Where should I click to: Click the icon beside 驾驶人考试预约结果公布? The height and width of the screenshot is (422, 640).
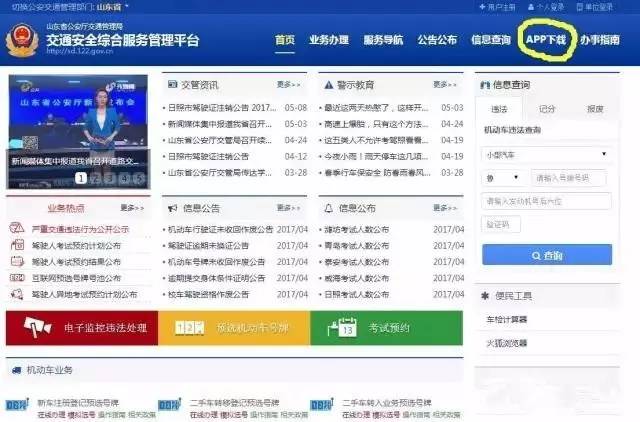(x=17, y=261)
